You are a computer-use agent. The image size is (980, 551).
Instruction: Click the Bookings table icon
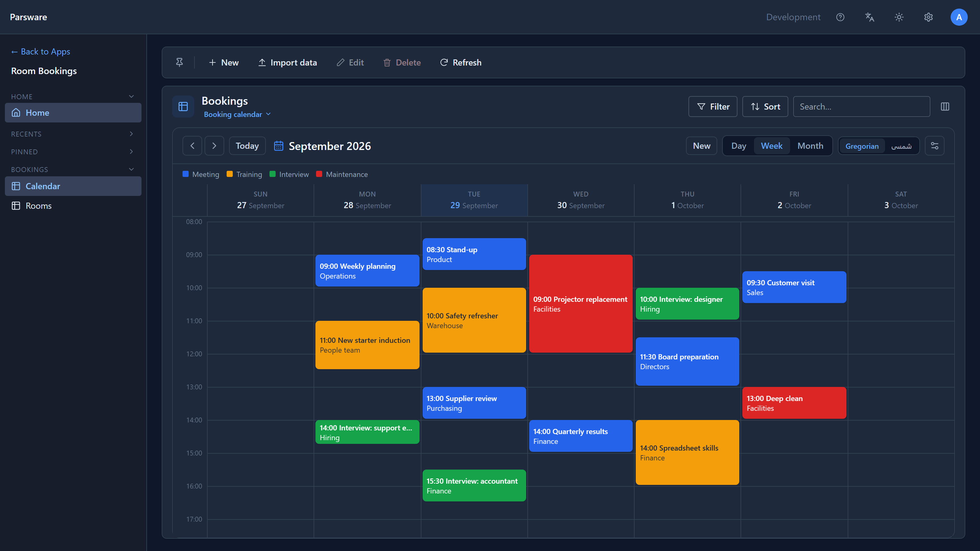click(x=183, y=107)
